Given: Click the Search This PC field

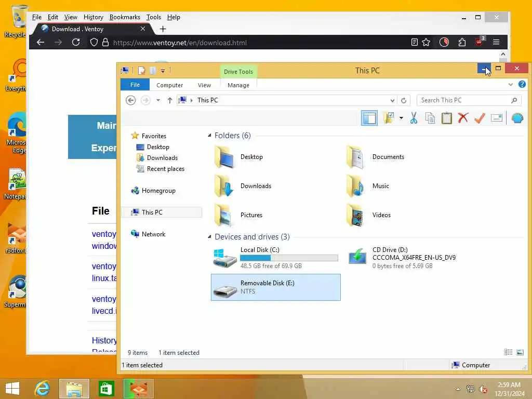Looking at the screenshot, I should point(469,100).
